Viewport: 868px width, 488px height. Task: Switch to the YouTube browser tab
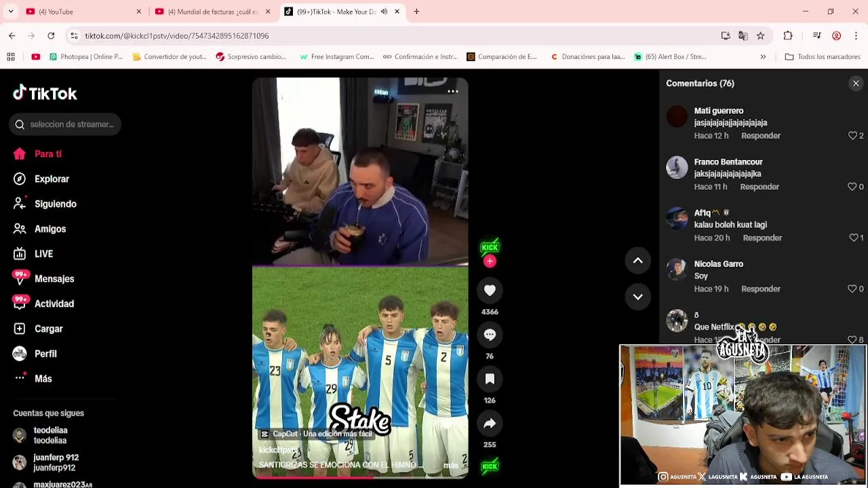click(84, 12)
